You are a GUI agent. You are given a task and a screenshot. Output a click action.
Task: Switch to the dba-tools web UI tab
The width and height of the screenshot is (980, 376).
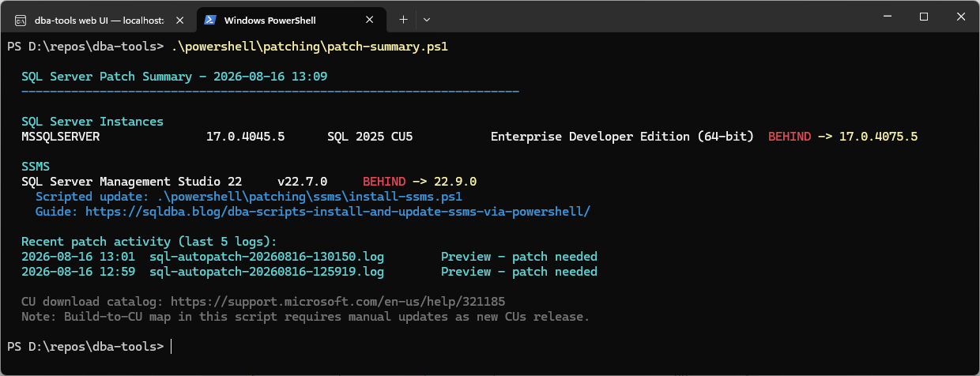(x=99, y=19)
